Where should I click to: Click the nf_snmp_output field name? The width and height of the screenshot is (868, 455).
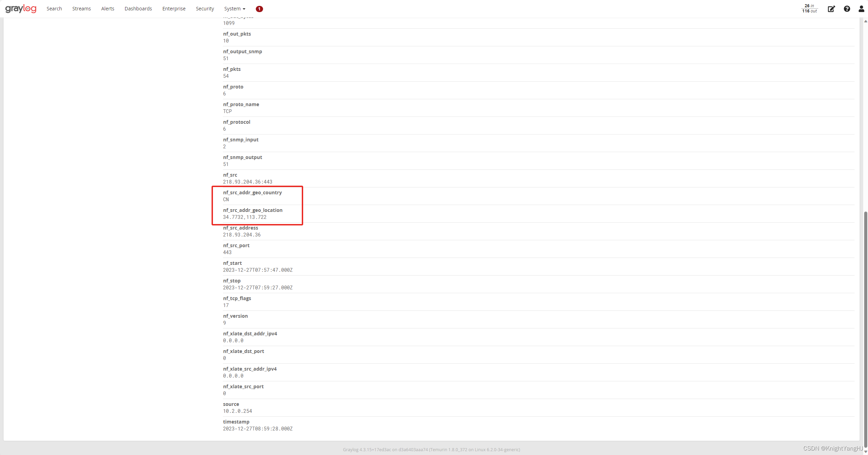242,157
